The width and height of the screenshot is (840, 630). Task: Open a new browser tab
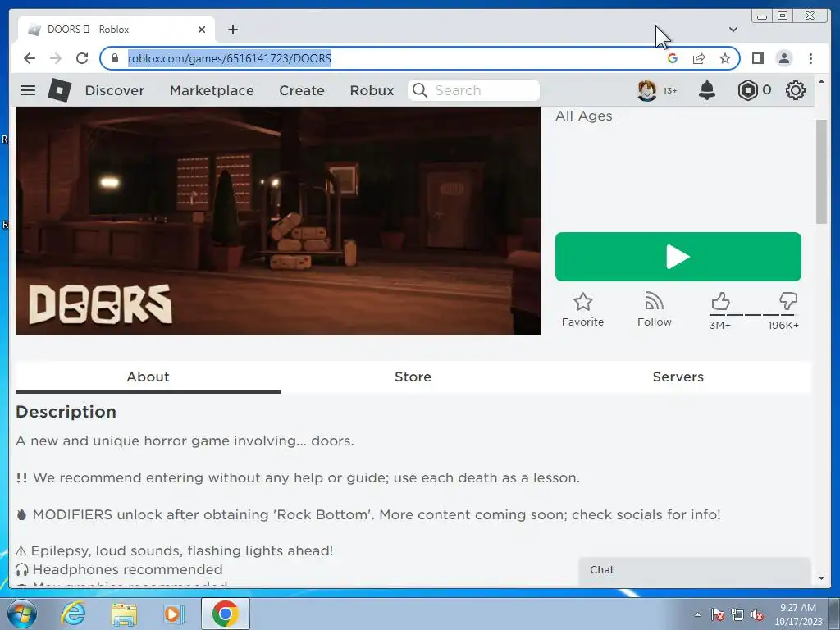click(232, 30)
